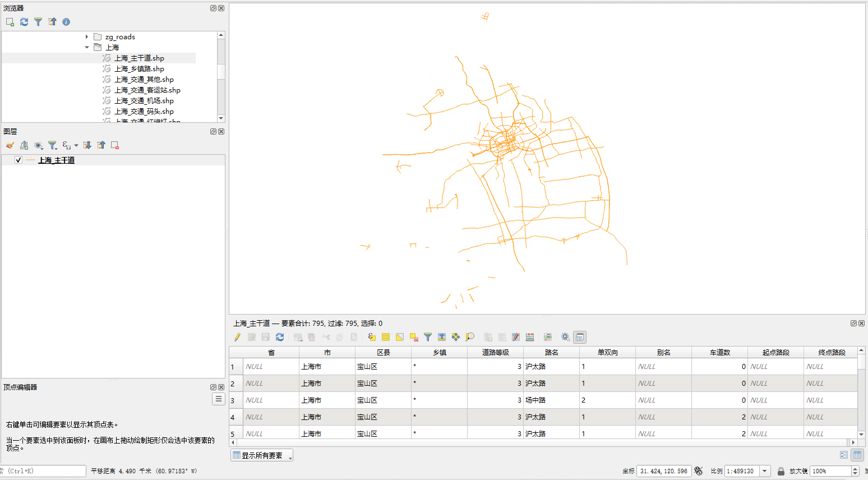Viewport: 868px width, 480px height.
Task: Uncheck the 上海_主干道 layer visibility
Action: 19,160
